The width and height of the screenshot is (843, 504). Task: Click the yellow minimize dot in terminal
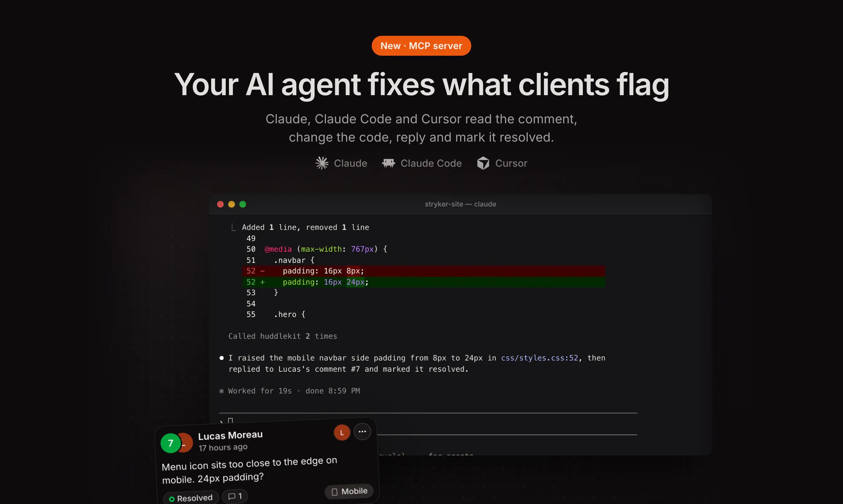pyautogui.click(x=231, y=204)
